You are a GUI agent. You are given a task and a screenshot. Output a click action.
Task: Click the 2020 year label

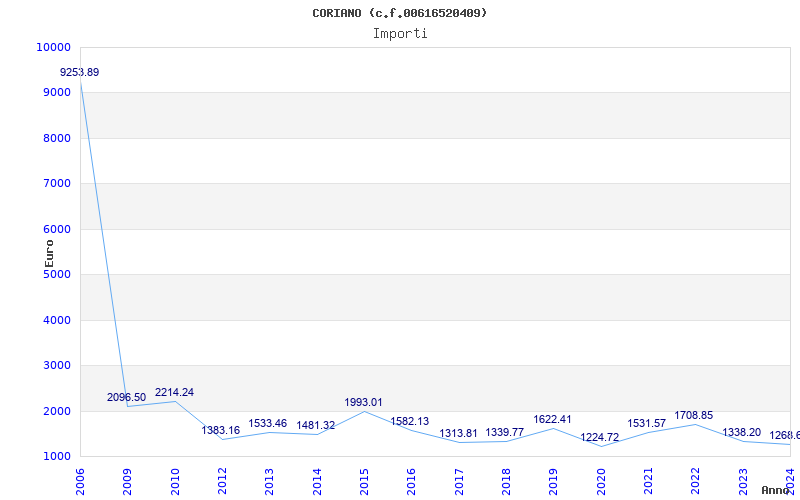[x=601, y=482]
